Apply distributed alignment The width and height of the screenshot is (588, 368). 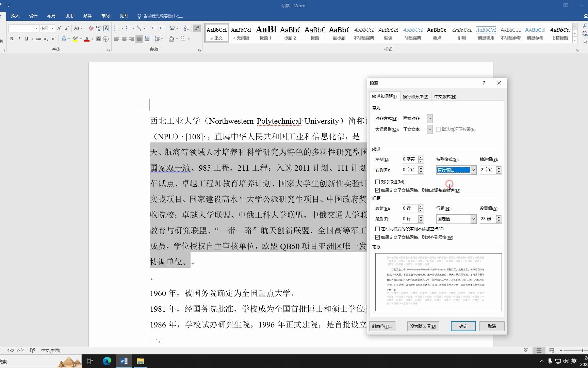147,39
